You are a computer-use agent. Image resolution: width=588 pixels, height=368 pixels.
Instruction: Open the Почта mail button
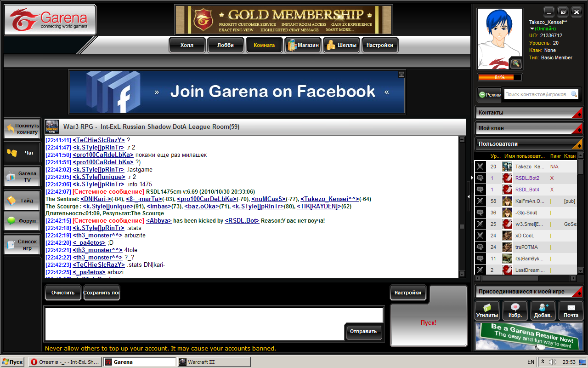pyautogui.click(x=571, y=311)
